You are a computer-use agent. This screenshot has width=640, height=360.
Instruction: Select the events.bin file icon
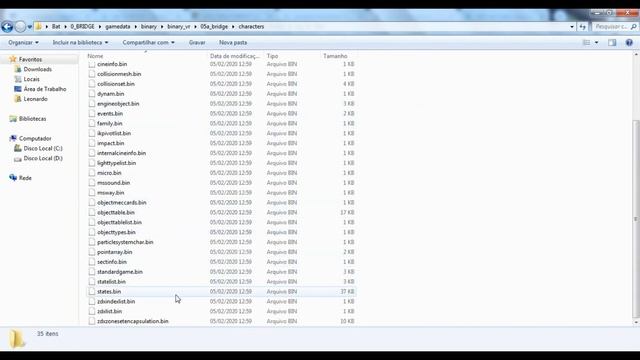coord(92,113)
